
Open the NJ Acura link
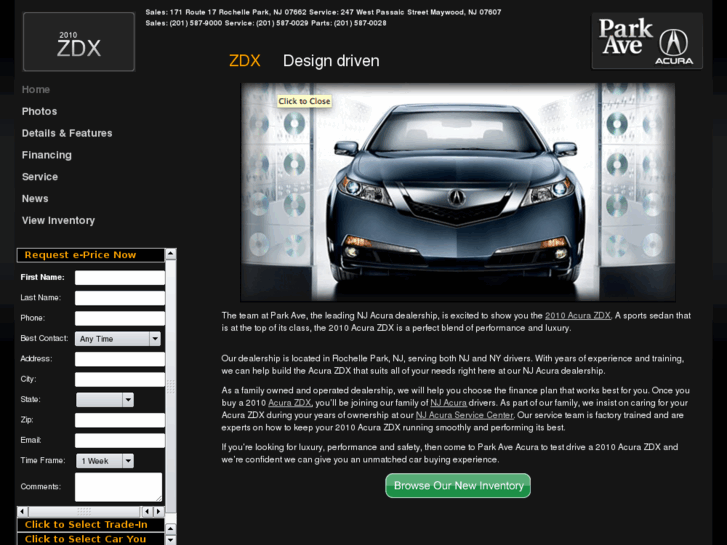[x=448, y=403]
